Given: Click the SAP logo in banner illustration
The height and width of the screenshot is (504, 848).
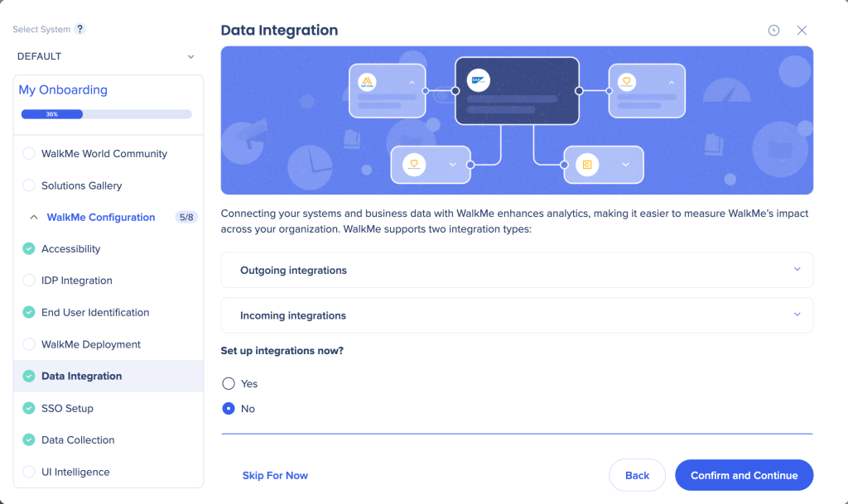Looking at the screenshot, I should coord(479,80).
